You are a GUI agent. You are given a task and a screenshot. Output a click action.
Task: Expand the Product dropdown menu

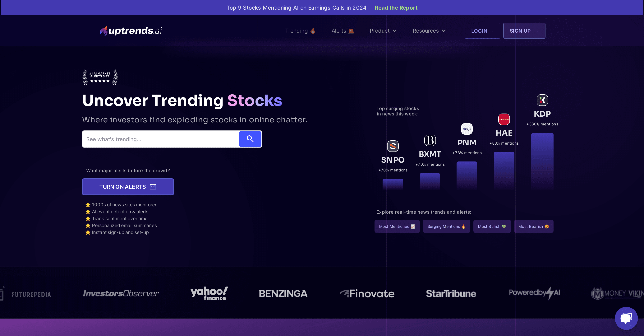coord(383,31)
